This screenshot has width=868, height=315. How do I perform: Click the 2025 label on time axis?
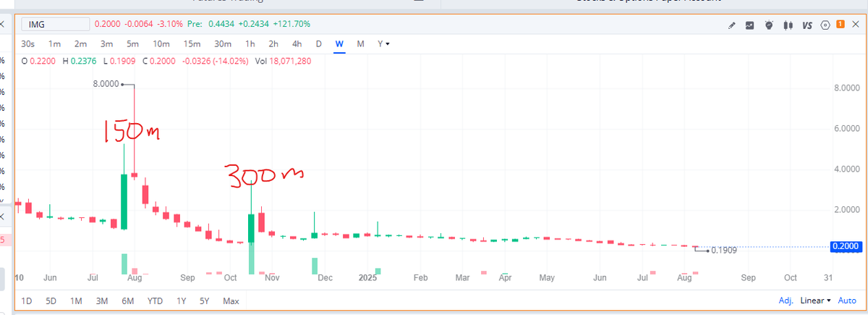click(x=367, y=277)
